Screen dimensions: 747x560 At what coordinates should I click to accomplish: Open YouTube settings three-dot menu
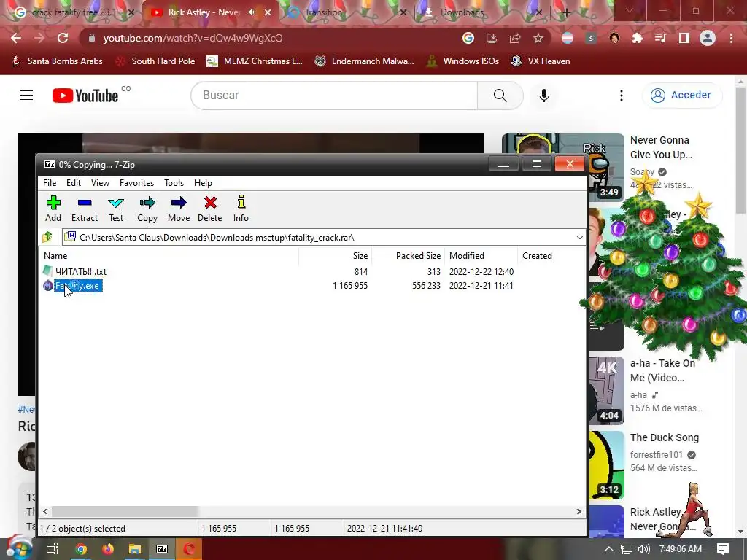[x=622, y=96]
